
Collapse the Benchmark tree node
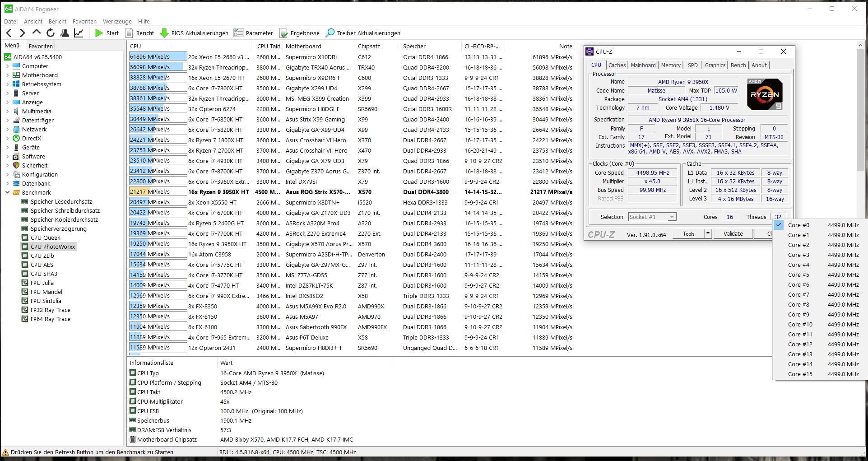7,192
